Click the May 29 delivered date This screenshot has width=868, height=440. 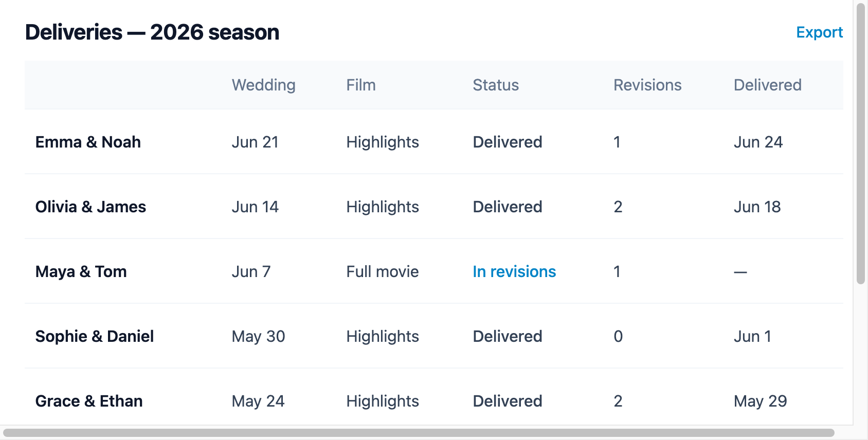760,401
